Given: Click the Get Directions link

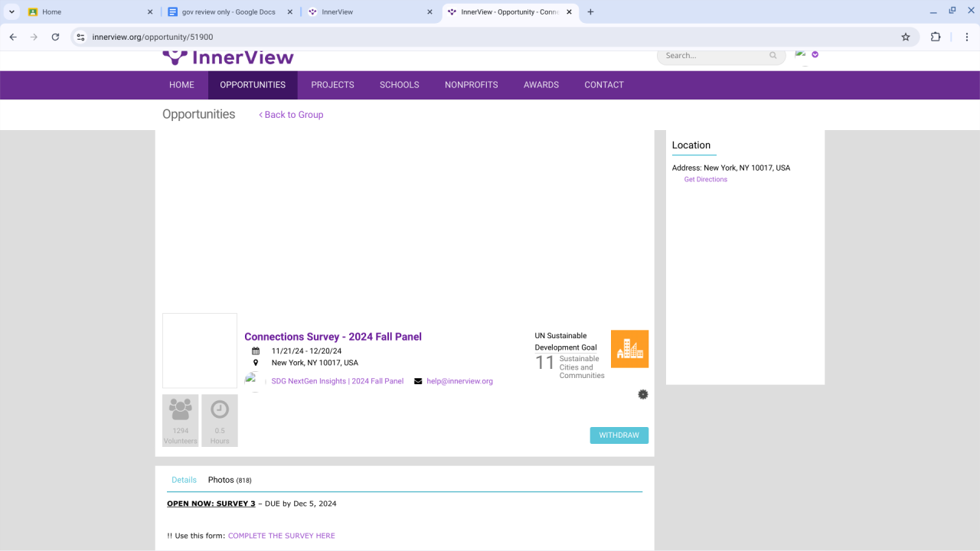Looking at the screenshot, I should click(x=706, y=180).
